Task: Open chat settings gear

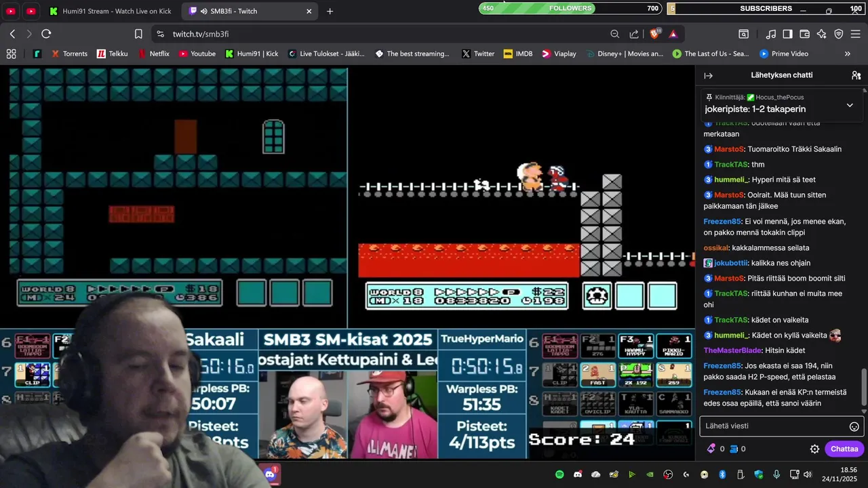Action: 814,449
